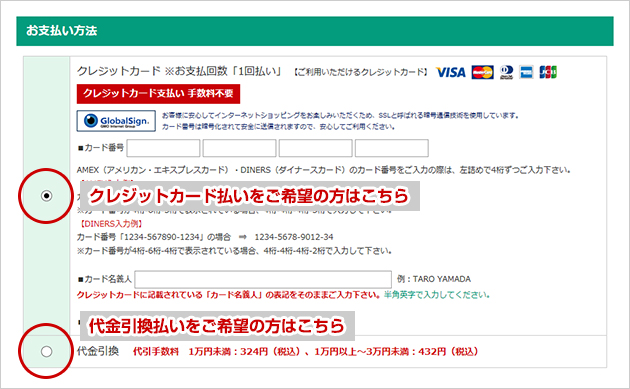Click the second card number input box
This screenshot has width=630, height=389.
click(x=239, y=148)
